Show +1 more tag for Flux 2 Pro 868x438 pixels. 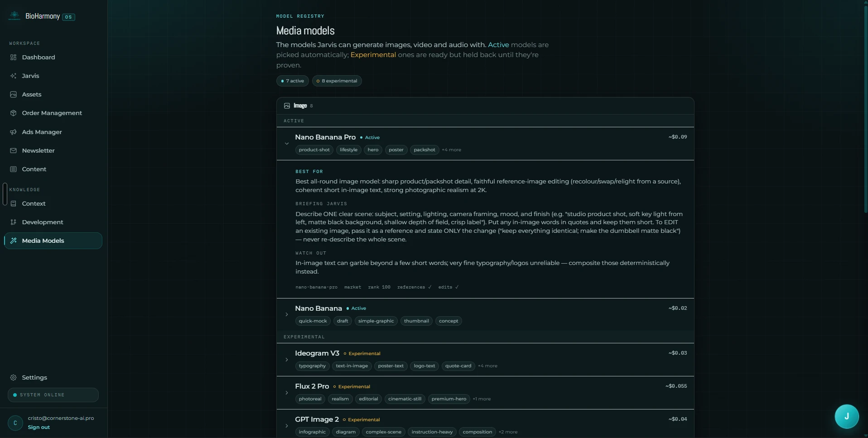tap(482, 399)
